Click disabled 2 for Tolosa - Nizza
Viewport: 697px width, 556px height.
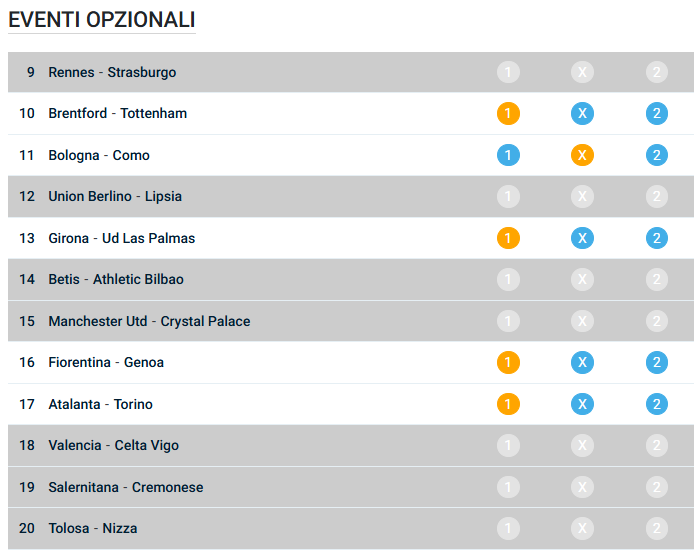pyautogui.click(x=656, y=528)
